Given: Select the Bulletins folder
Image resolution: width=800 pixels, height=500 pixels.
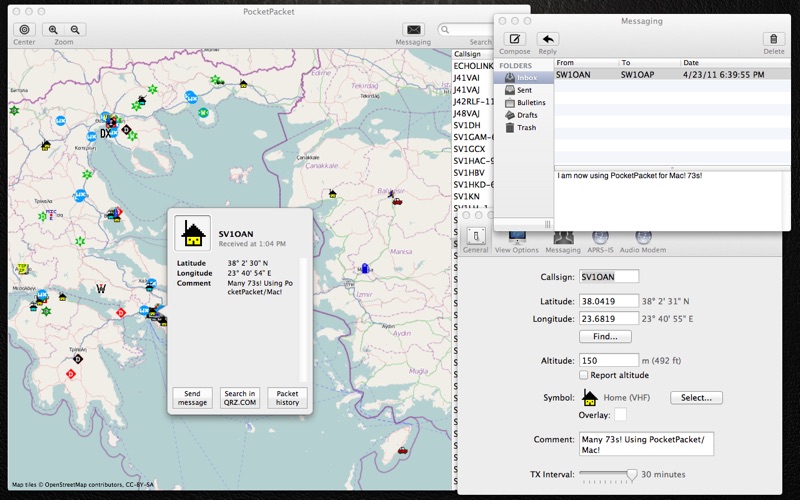Looking at the screenshot, I should pos(530,102).
